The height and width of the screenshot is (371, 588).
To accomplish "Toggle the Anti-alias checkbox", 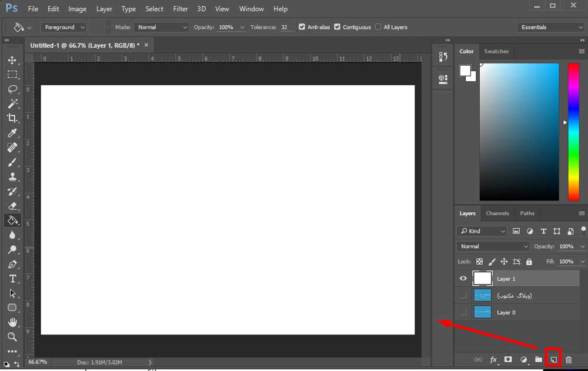I will (x=302, y=27).
